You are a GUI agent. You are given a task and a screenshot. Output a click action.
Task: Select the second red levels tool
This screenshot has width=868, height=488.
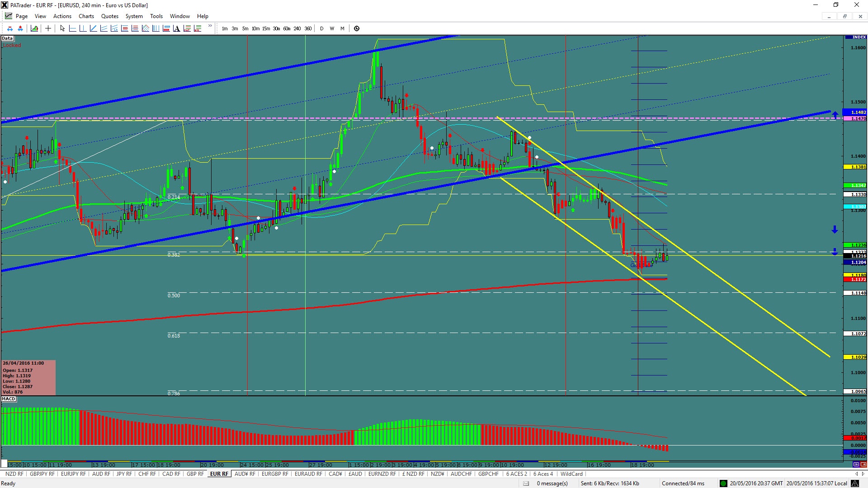pyautogui.click(x=135, y=28)
